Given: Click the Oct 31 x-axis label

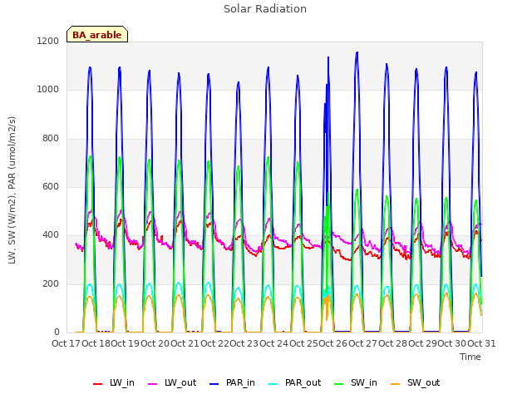Looking at the screenshot, I should point(481,343).
